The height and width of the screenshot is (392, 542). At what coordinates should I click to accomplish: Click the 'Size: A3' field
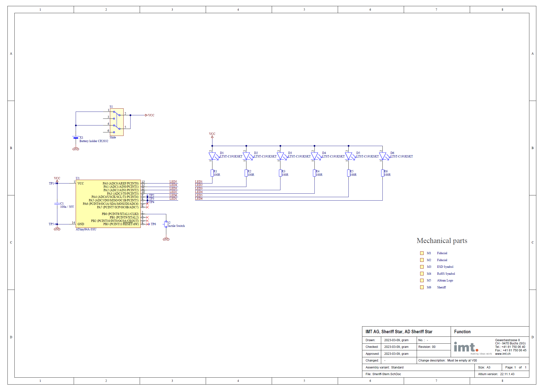484,367
